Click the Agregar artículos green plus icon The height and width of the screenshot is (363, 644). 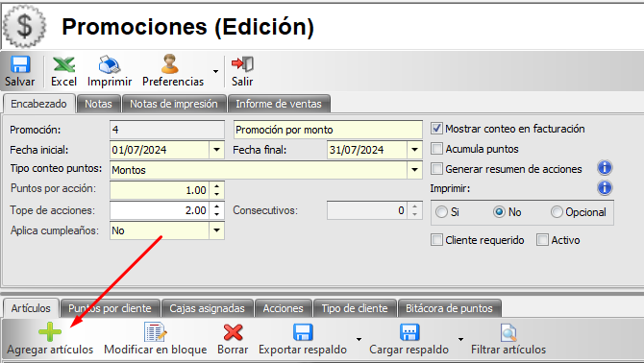pos(50,332)
